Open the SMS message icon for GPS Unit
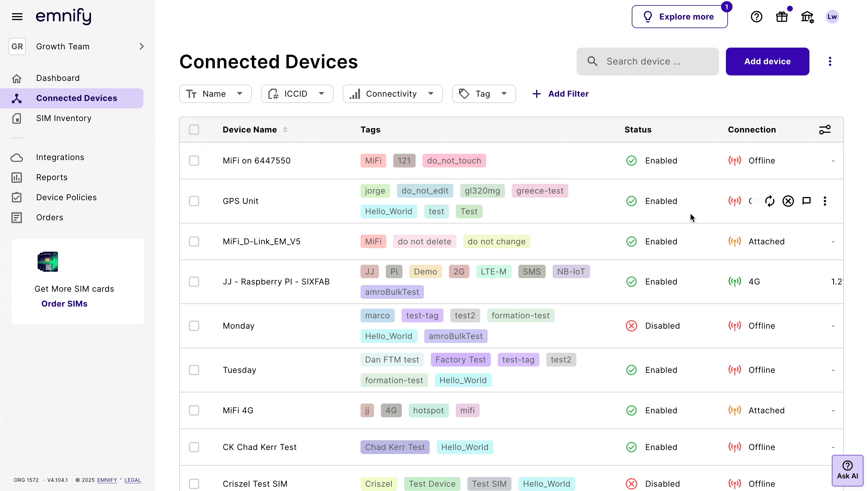868x491 pixels. point(806,201)
